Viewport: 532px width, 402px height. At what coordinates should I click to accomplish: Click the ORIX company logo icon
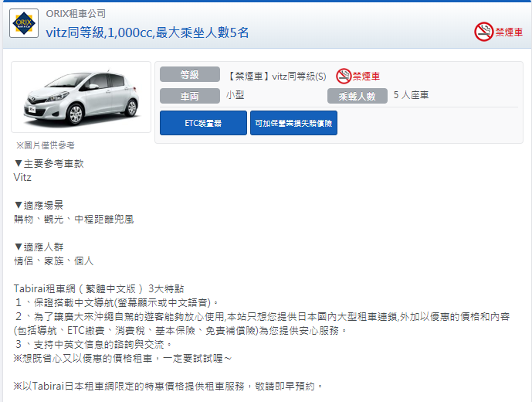[24, 23]
